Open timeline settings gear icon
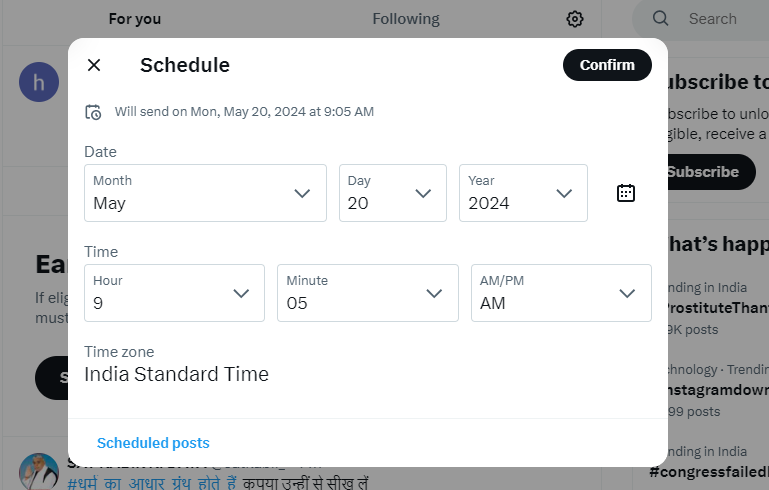 (575, 19)
